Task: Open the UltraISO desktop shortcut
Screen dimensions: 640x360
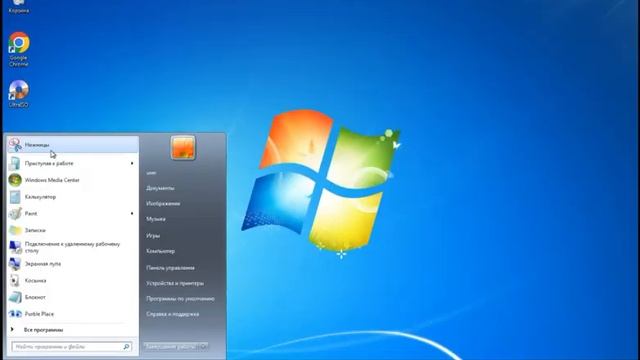Action: pyautogui.click(x=19, y=94)
